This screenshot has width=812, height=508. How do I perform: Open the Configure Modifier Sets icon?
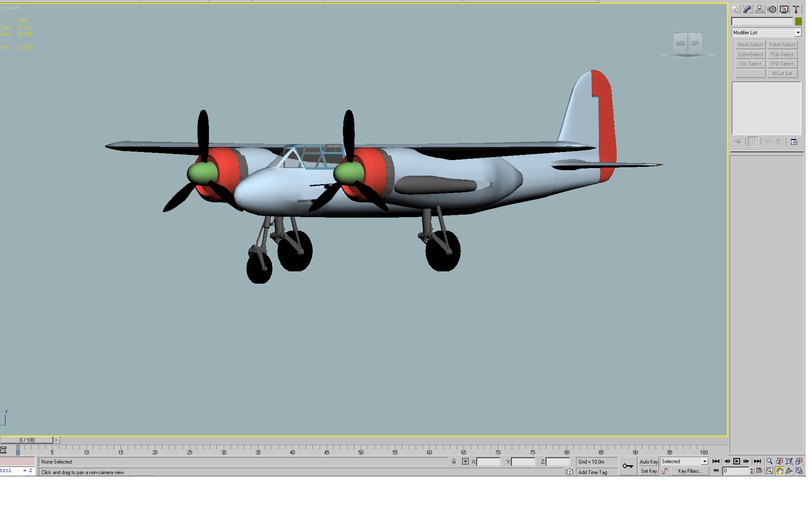(x=794, y=142)
